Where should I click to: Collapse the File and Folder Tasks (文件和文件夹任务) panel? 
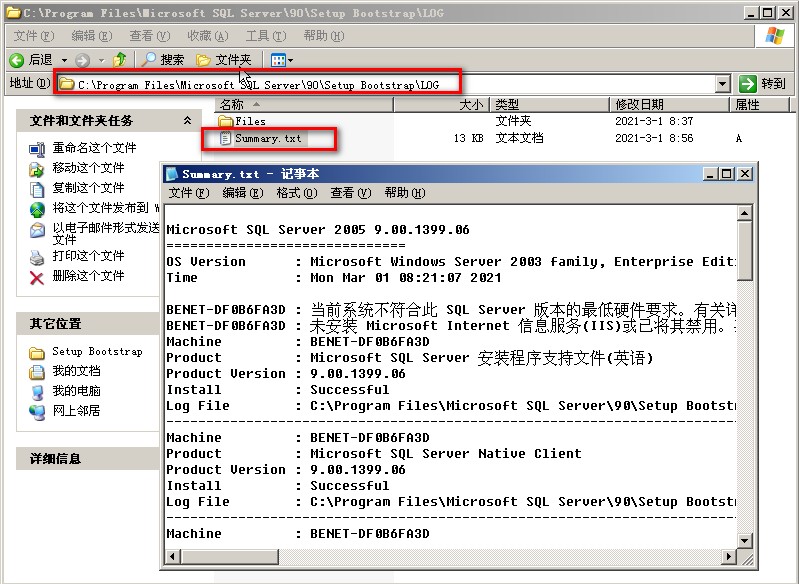click(188, 120)
